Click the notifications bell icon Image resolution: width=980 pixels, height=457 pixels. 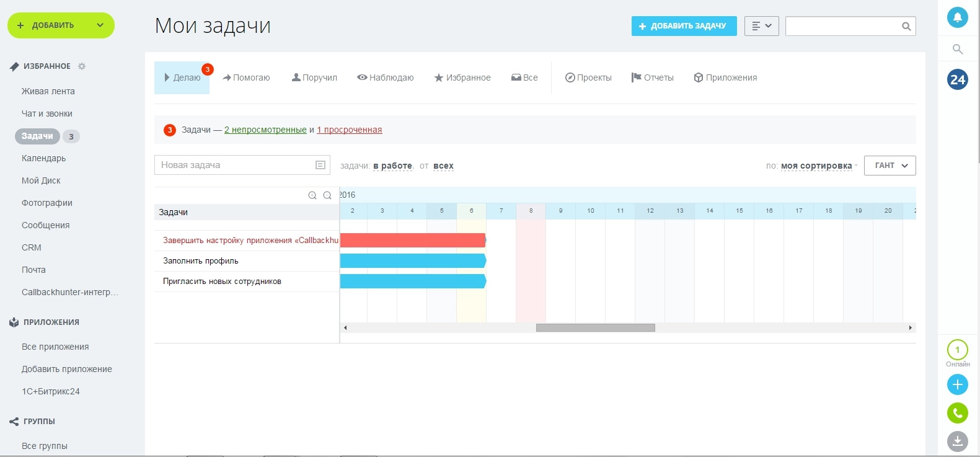coord(957,17)
